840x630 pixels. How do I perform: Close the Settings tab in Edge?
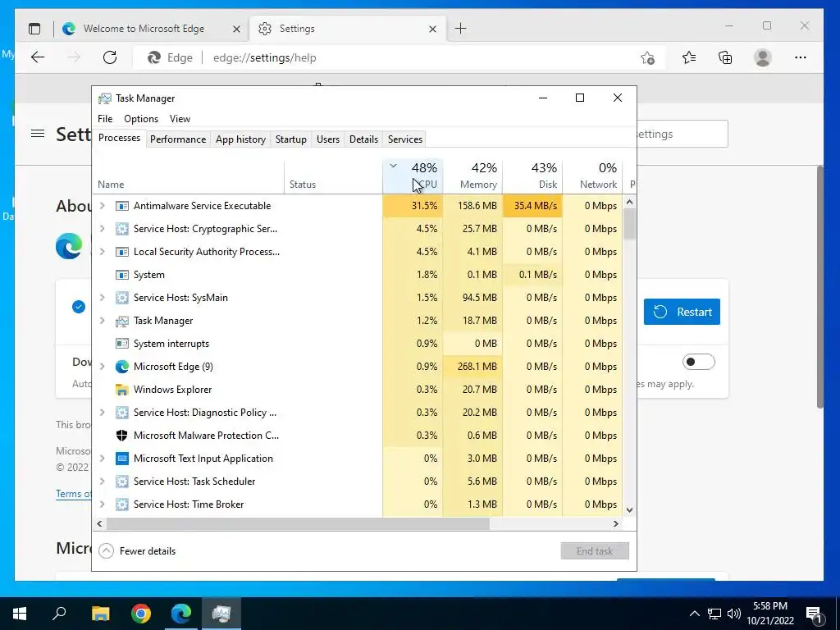tap(433, 30)
